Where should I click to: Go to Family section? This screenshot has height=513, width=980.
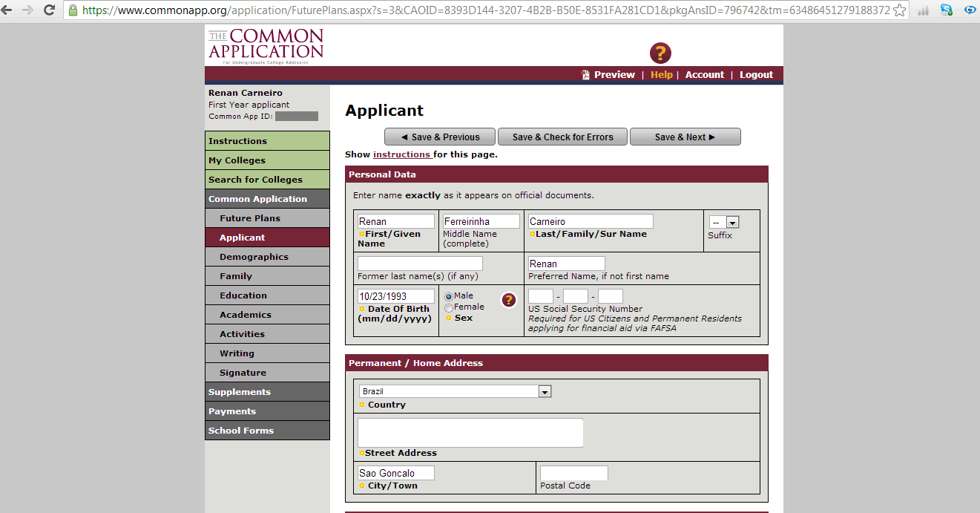(267, 276)
